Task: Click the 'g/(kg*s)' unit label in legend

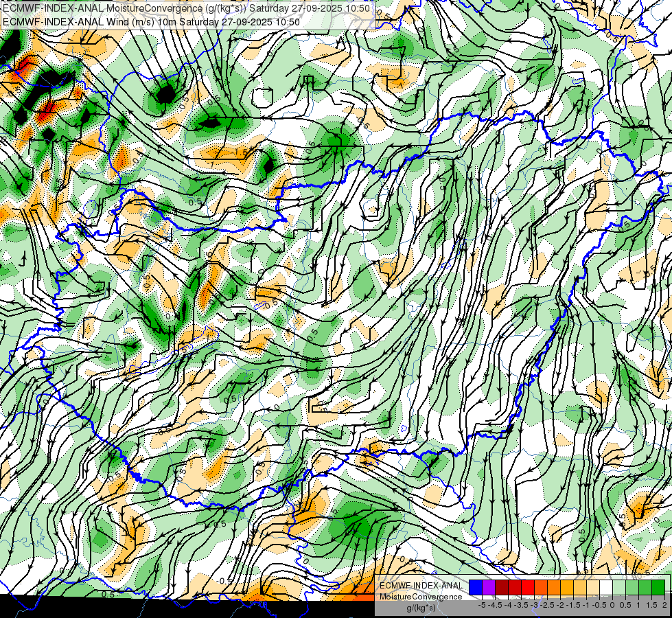Action: tap(421, 608)
